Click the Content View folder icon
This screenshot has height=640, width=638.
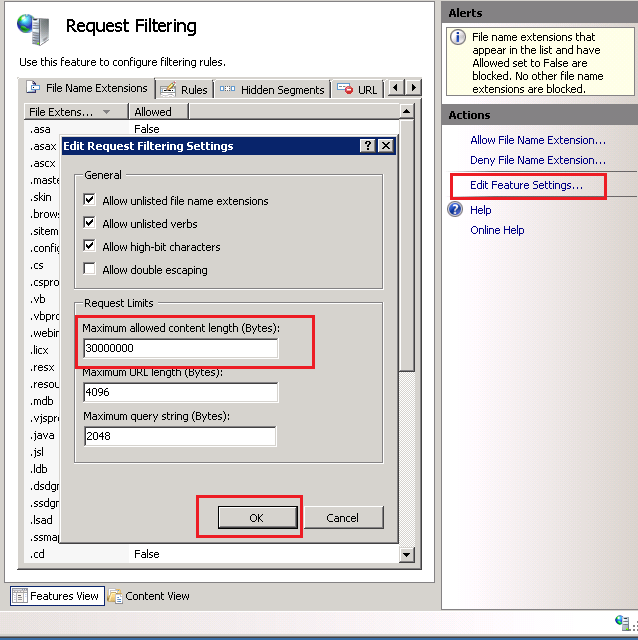(115, 596)
